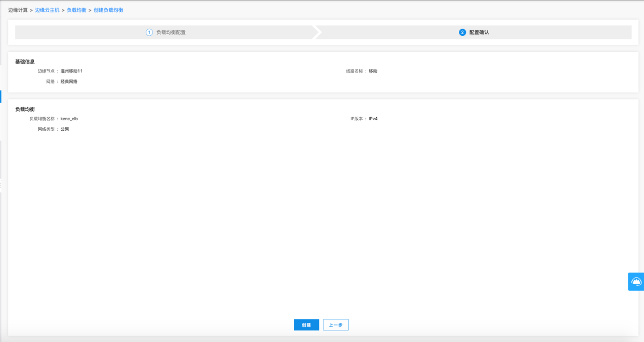Image resolution: width=644 pixels, height=342 pixels.
Task: Click the collapsed sidebar handle on left edge
Action: click(1, 185)
